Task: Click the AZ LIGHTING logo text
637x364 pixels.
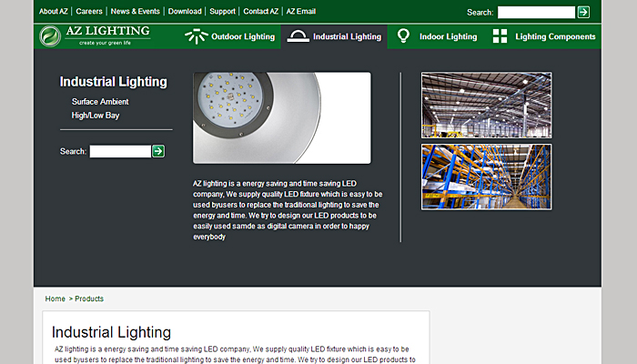Action: [107, 31]
